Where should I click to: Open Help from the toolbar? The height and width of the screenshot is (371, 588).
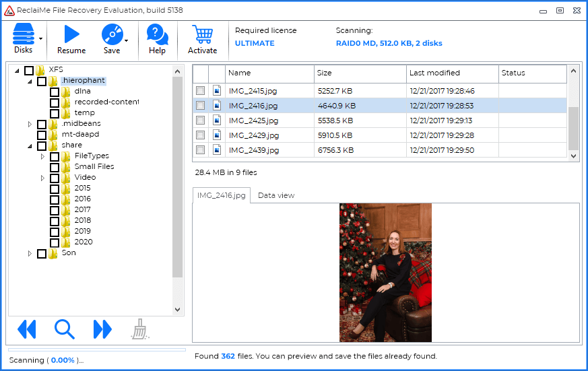click(157, 35)
